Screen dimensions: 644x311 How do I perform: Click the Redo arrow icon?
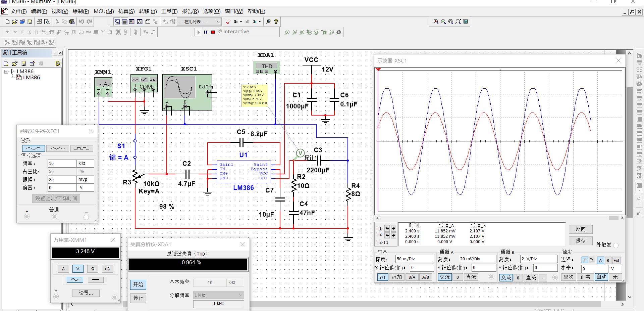click(89, 22)
